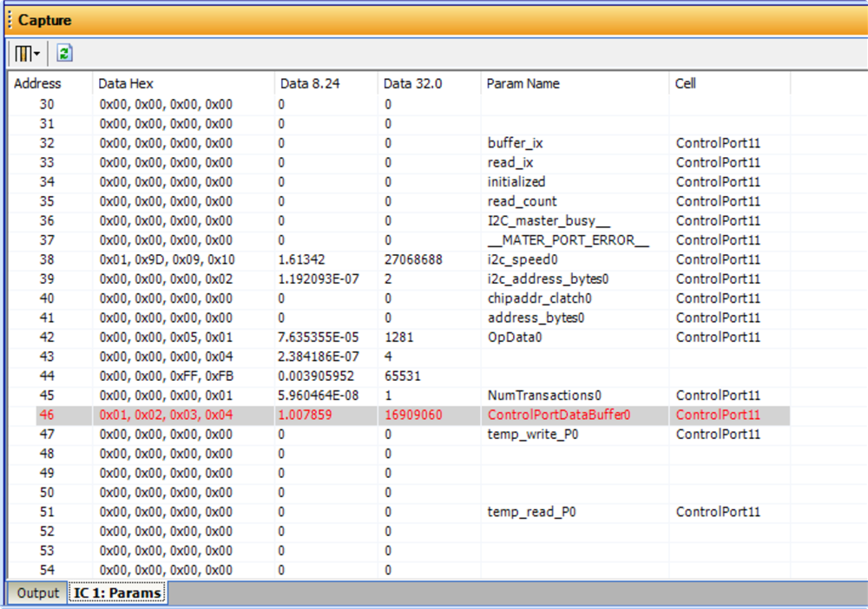Click address 54 in the Address column
Screen dimensions: 868x609
[x=47, y=570]
